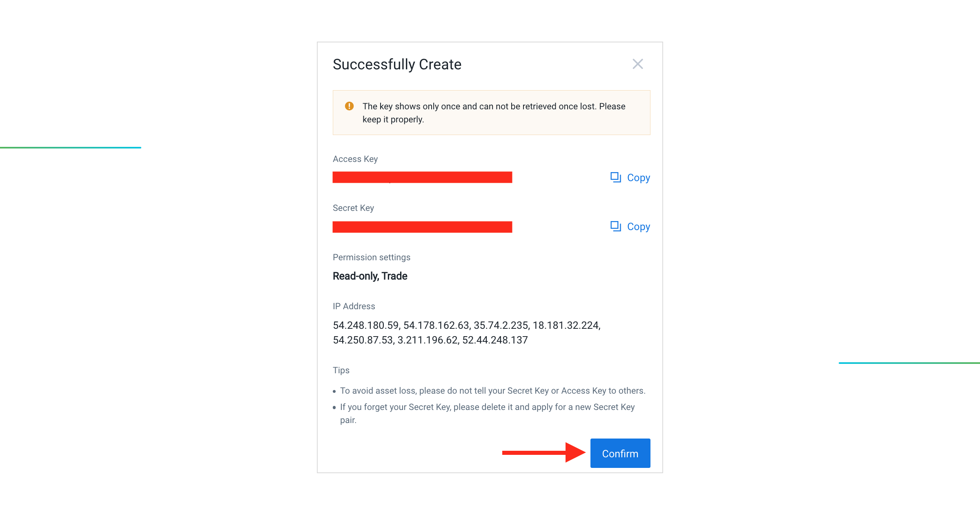Confirm the newly created API key
980x514 pixels.
point(620,453)
